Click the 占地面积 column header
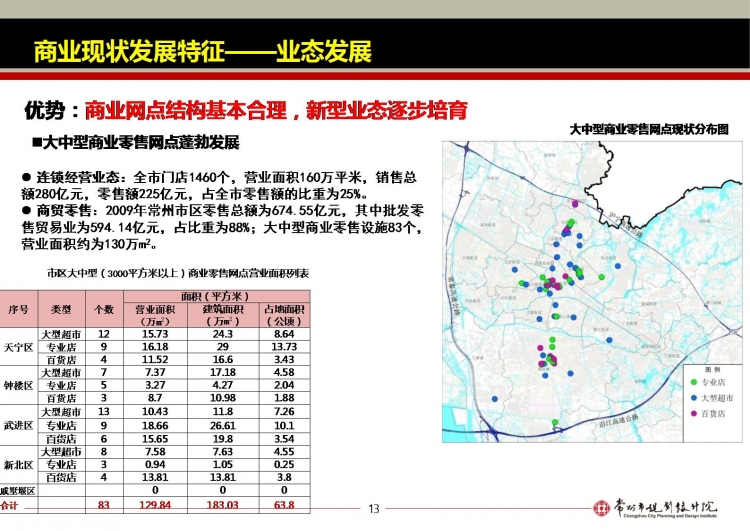The height and width of the screenshot is (531, 750). (284, 315)
